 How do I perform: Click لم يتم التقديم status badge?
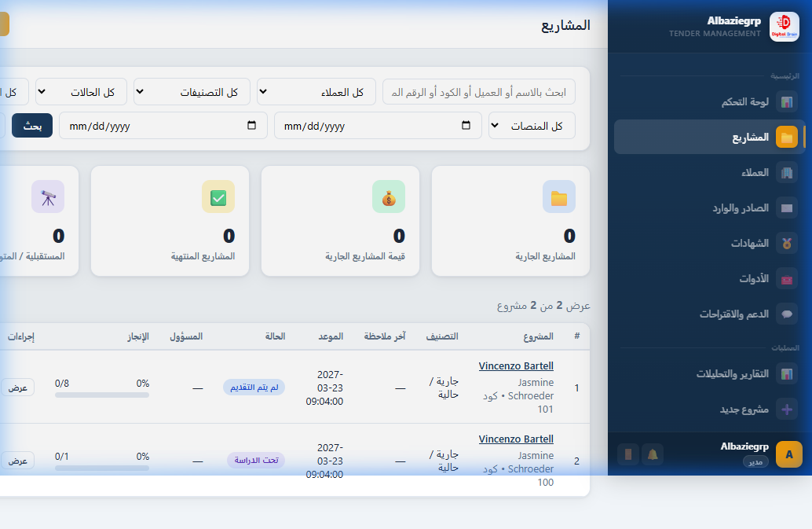coord(254,388)
